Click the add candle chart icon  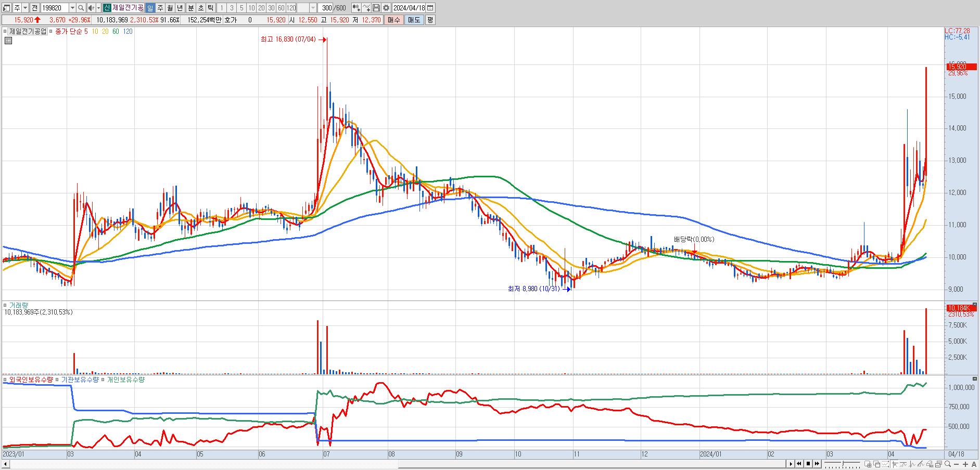click(356, 8)
